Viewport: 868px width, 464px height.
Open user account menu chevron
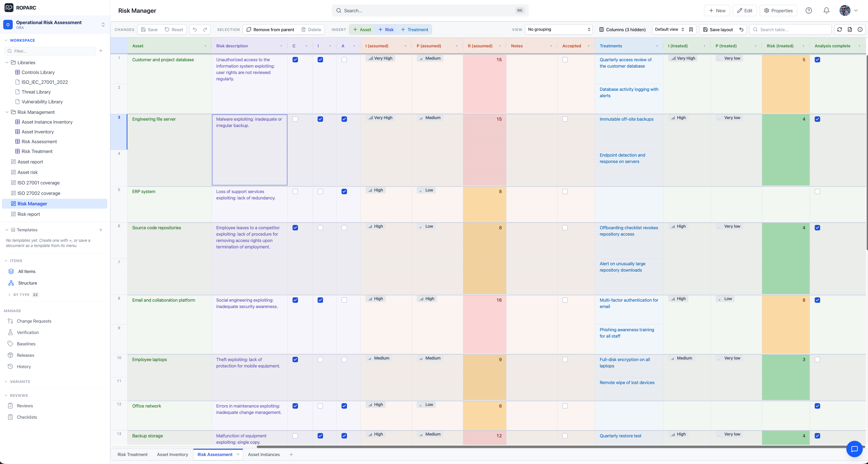coord(856,10)
